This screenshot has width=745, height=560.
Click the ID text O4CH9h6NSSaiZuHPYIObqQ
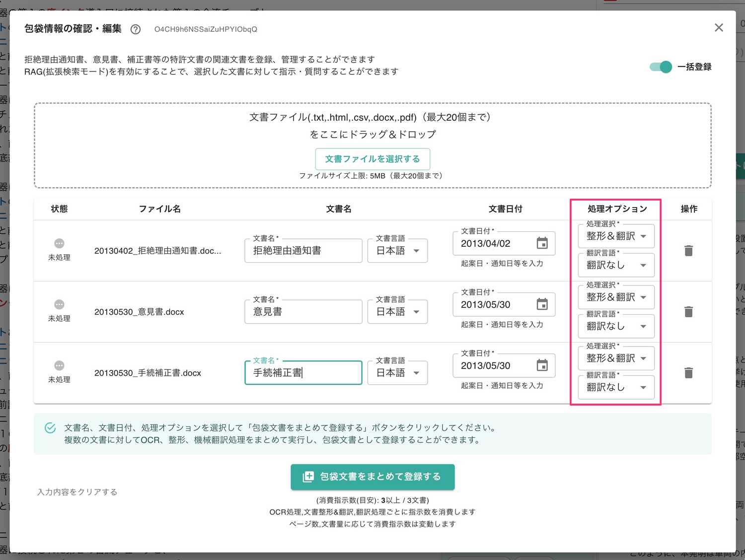(206, 29)
